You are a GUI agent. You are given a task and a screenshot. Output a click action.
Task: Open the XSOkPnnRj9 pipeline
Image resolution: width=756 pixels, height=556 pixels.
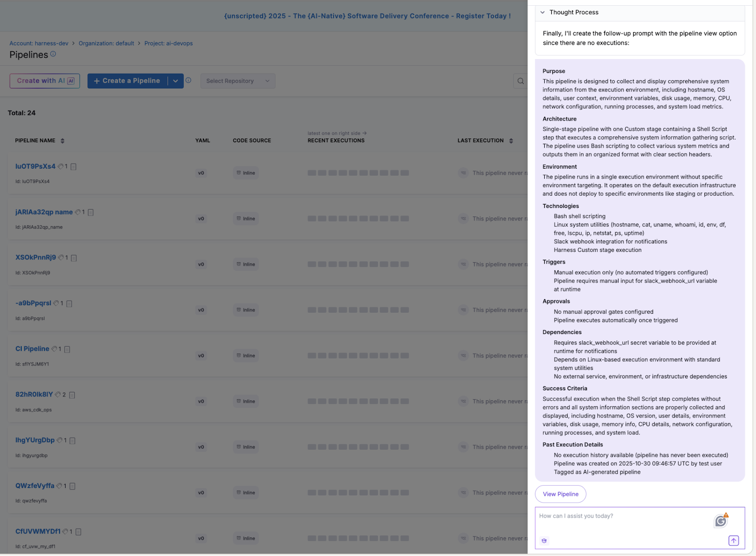35,257
